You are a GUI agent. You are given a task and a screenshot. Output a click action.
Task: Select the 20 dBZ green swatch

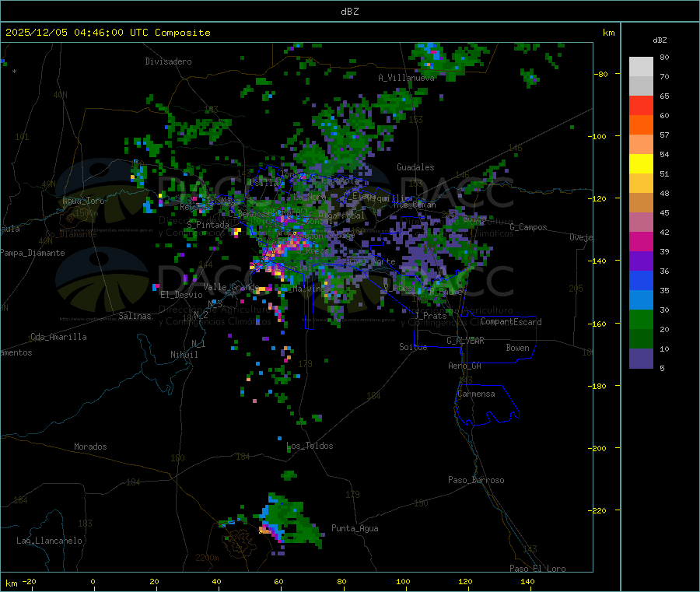pyautogui.click(x=641, y=320)
